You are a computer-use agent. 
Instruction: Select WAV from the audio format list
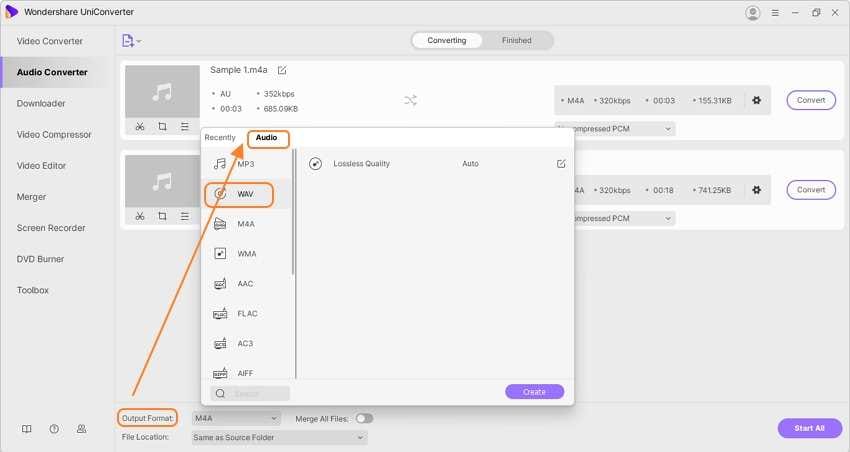247,193
